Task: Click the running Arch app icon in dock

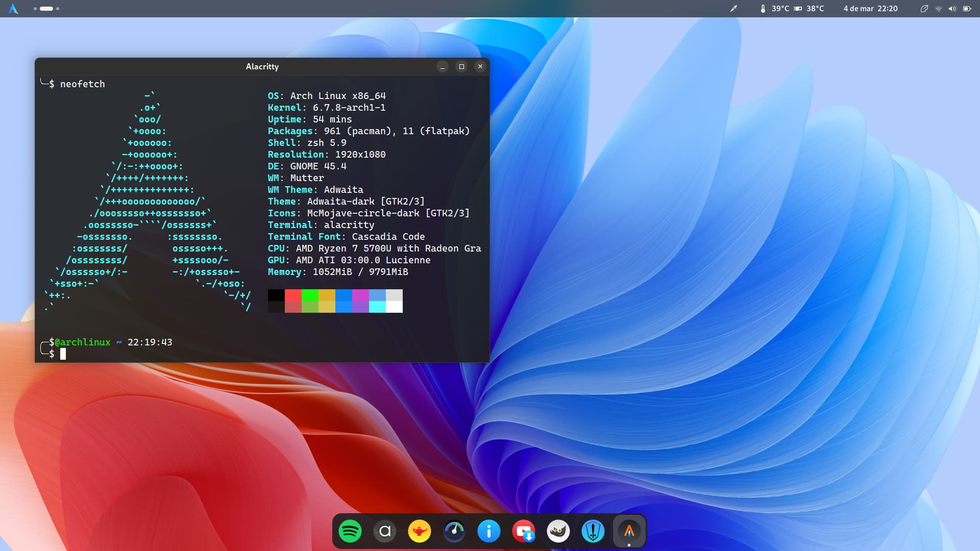Action: [x=629, y=531]
